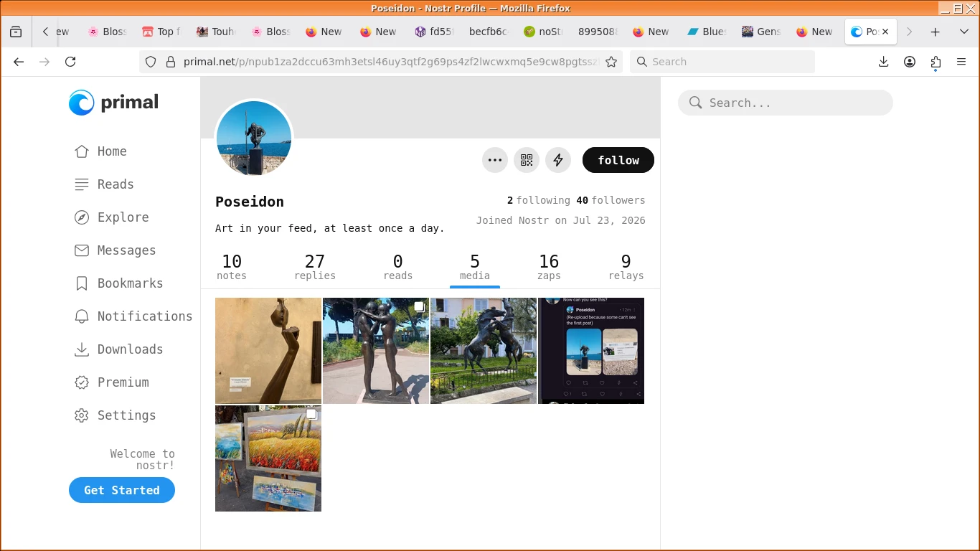Open the Messages envelope icon
The image size is (980, 551).
click(82, 250)
